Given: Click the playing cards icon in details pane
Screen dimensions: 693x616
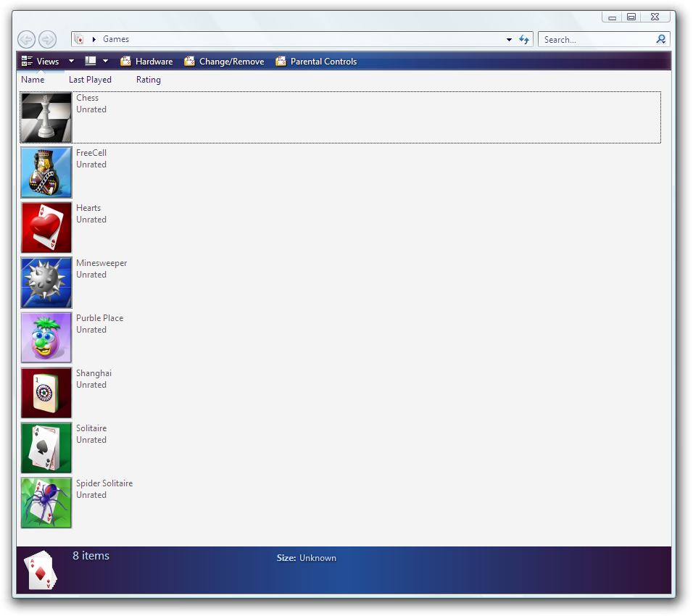Looking at the screenshot, I should coord(41,570).
